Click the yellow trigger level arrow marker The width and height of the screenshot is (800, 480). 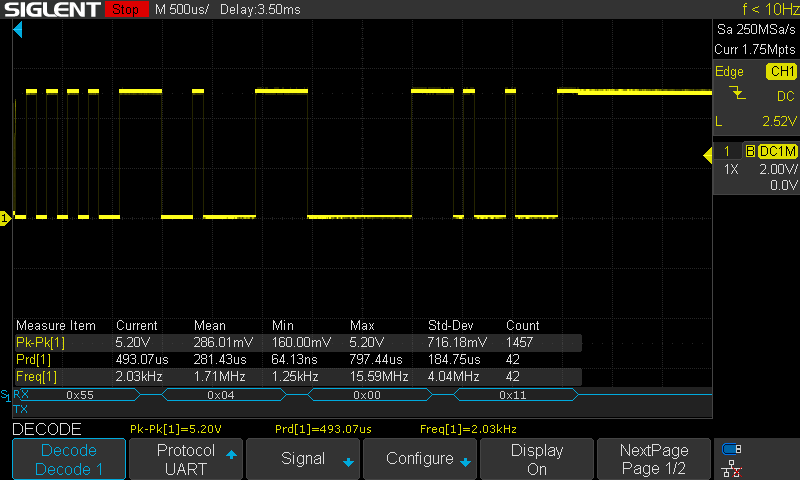[708, 155]
